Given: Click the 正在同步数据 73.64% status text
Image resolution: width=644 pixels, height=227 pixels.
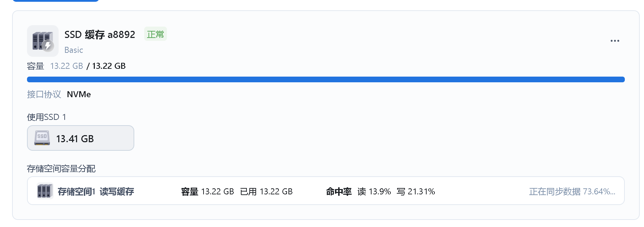Looking at the screenshot, I should coord(572,192).
